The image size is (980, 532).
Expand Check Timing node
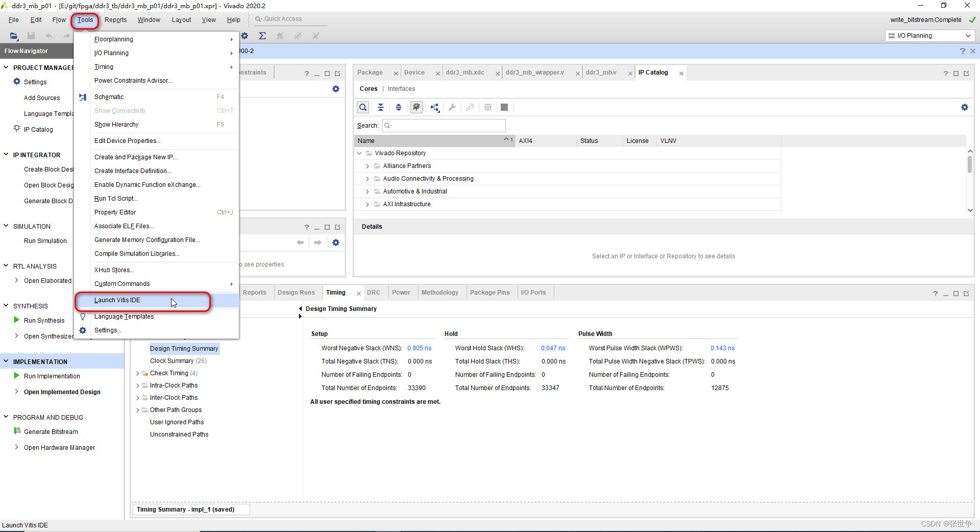pos(137,373)
